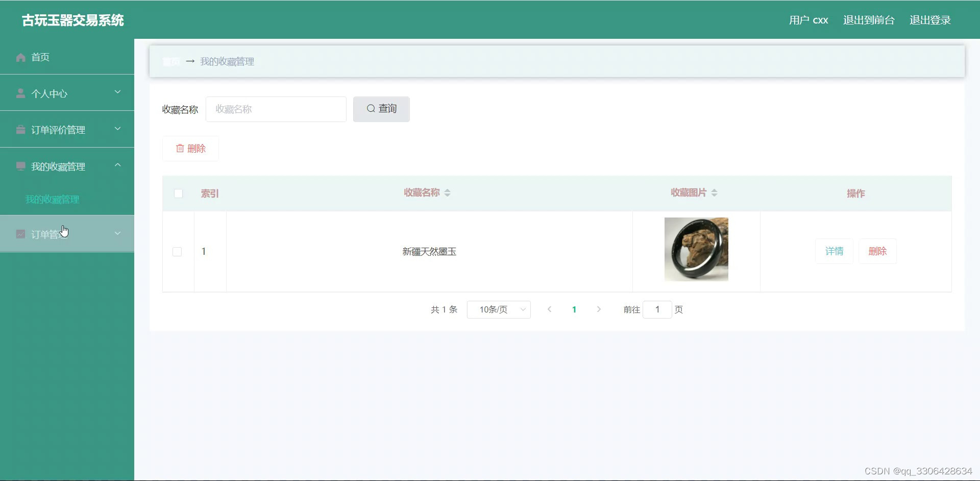Viewport: 980px width, 481px height.
Task: Click 退出登录 in the top bar
Action: tap(929, 20)
